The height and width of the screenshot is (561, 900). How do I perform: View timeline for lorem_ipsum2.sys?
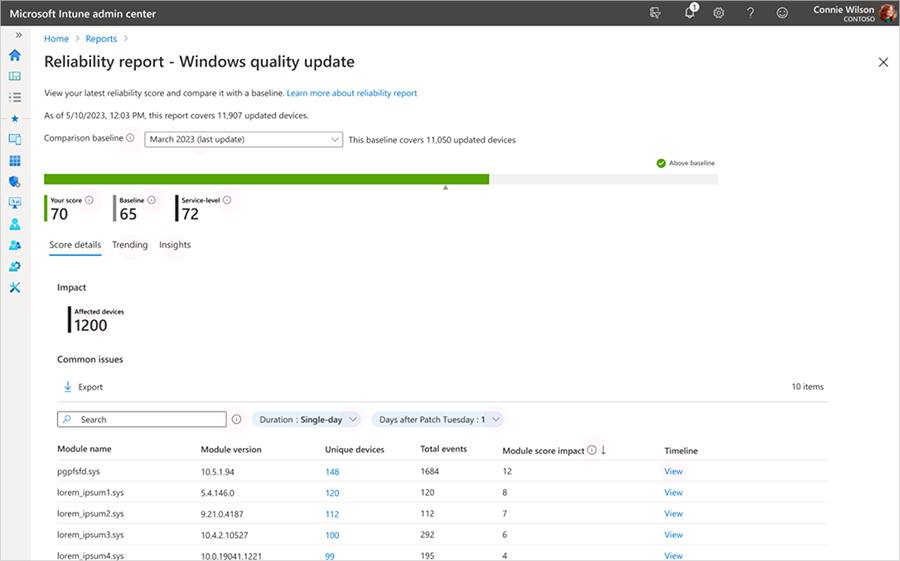click(x=673, y=514)
